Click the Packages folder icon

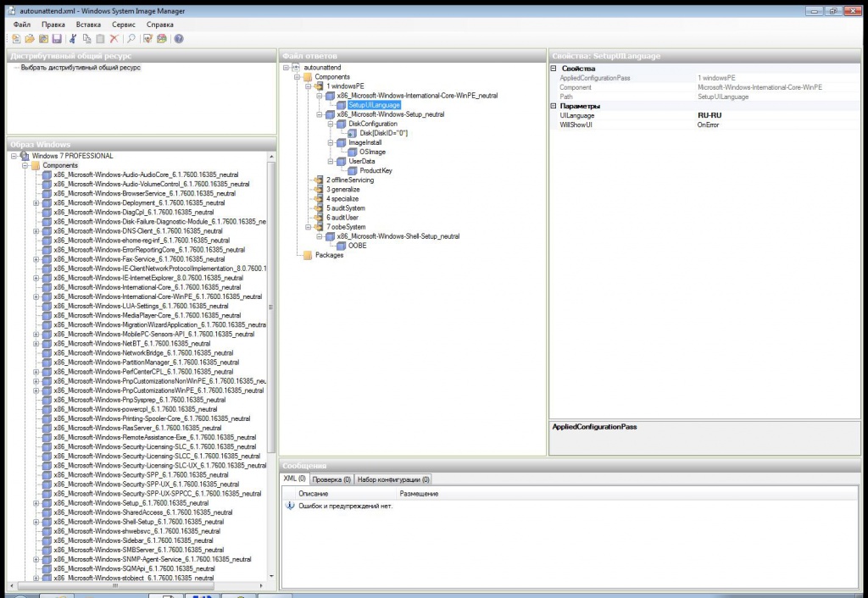(x=308, y=255)
